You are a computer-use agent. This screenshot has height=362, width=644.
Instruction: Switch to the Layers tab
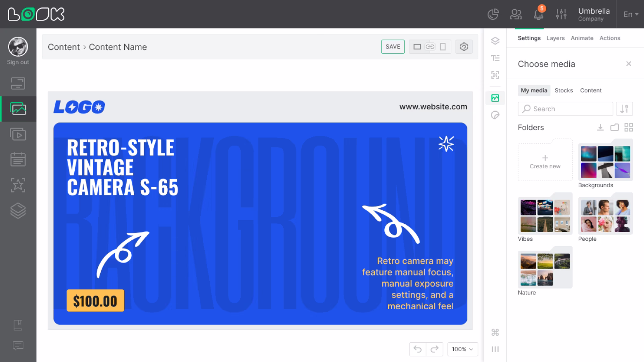coord(555,38)
